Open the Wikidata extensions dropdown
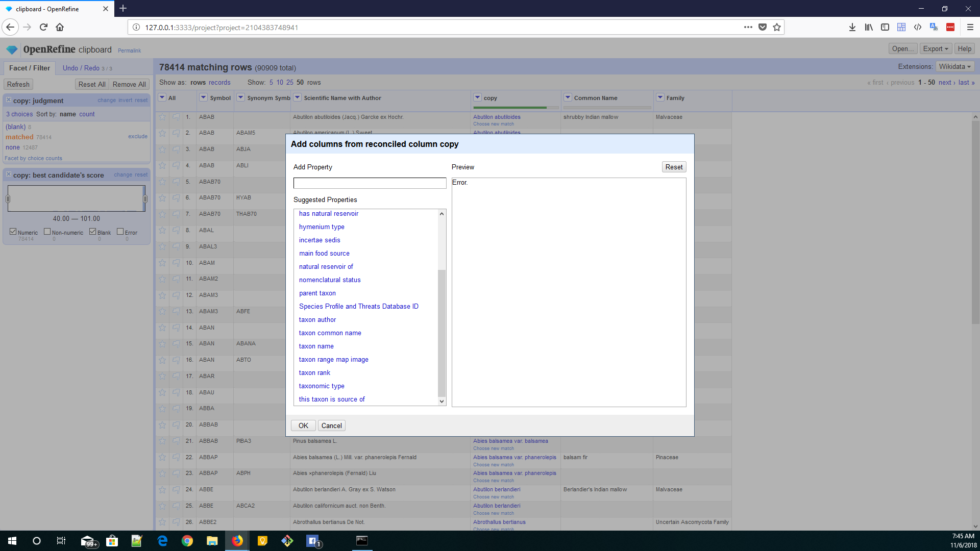Image resolution: width=980 pixels, height=551 pixels. click(955, 67)
